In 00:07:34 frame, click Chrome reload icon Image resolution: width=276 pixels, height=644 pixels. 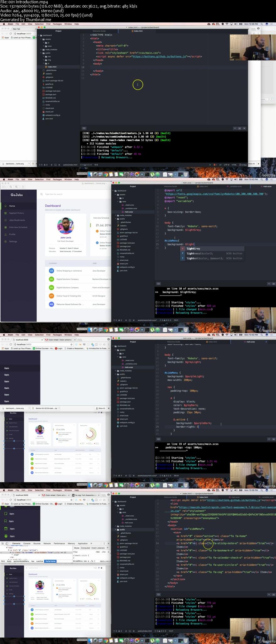[10, 34]
